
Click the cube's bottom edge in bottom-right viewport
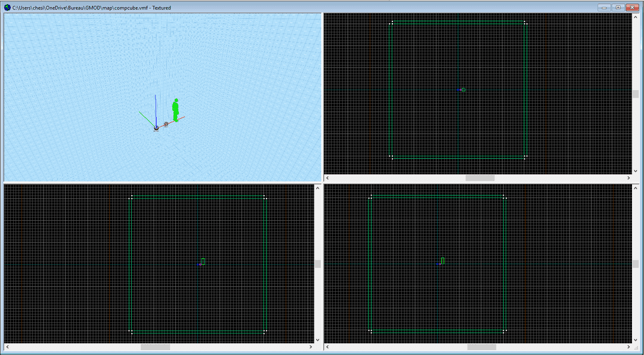(438, 331)
